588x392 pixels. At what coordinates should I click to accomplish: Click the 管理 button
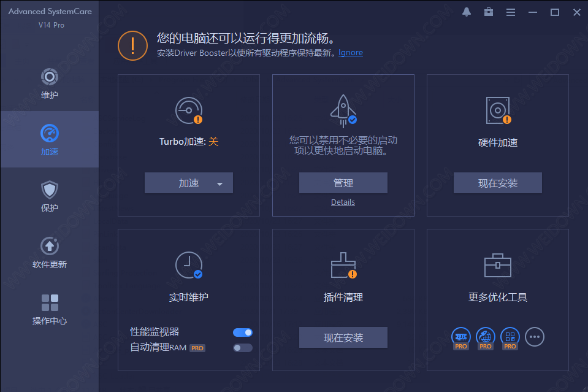click(x=343, y=183)
